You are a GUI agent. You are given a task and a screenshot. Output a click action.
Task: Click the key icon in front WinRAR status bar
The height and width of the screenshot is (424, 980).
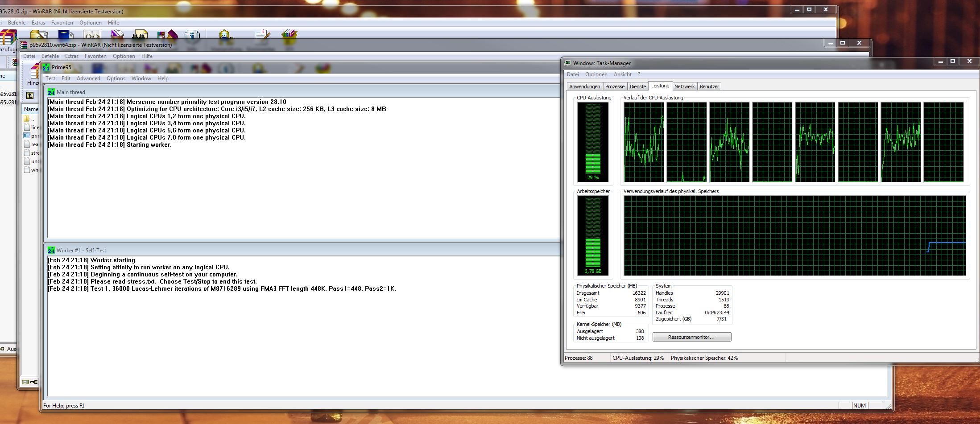34,382
